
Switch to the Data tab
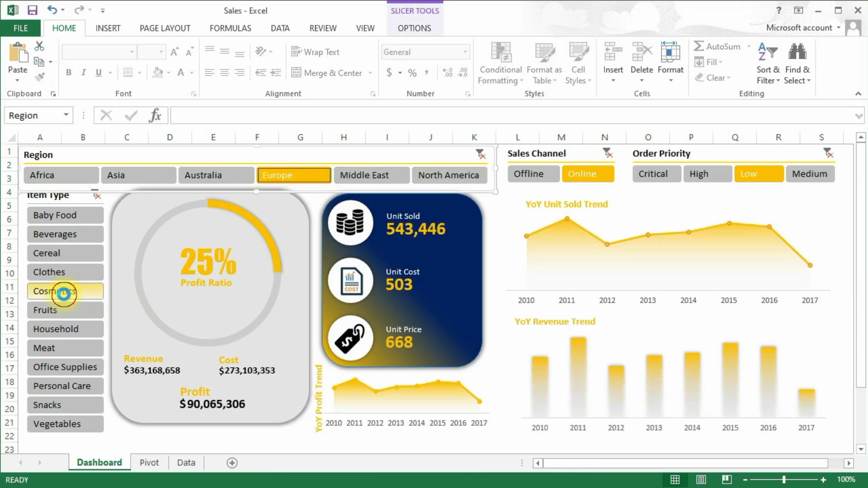185,462
